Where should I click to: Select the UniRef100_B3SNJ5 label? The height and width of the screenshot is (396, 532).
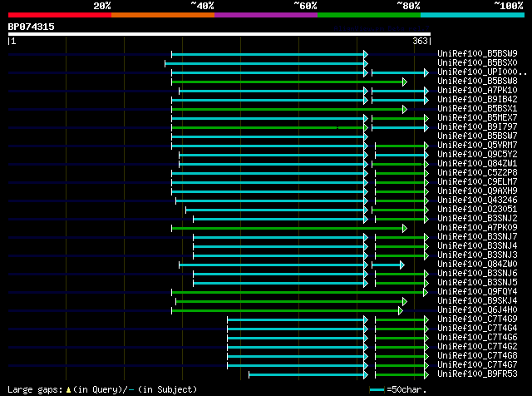pos(477,283)
